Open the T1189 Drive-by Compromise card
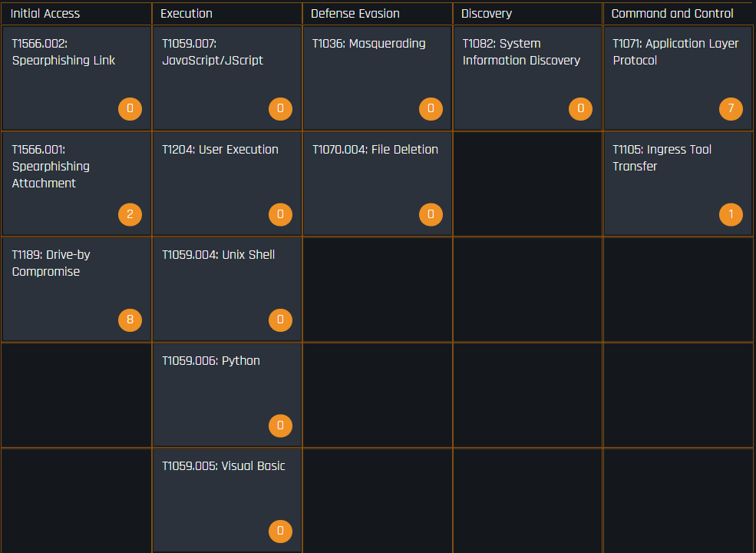The height and width of the screenshot is (553, 756). (77, 289)
